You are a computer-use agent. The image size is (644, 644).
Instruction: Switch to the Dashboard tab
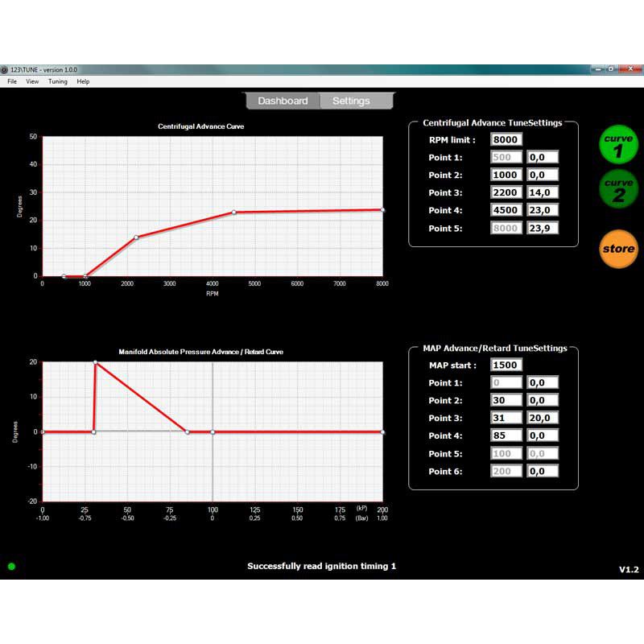coord(285,101)
